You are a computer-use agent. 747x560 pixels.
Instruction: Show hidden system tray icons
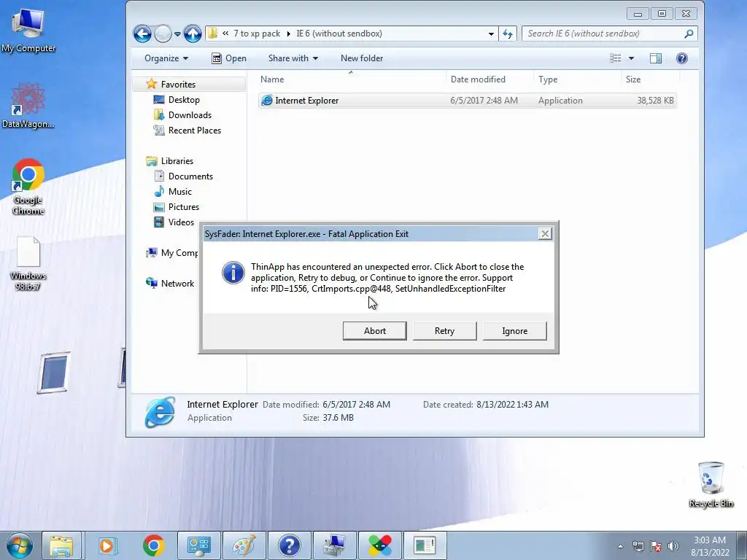click(x=620, y=546)
